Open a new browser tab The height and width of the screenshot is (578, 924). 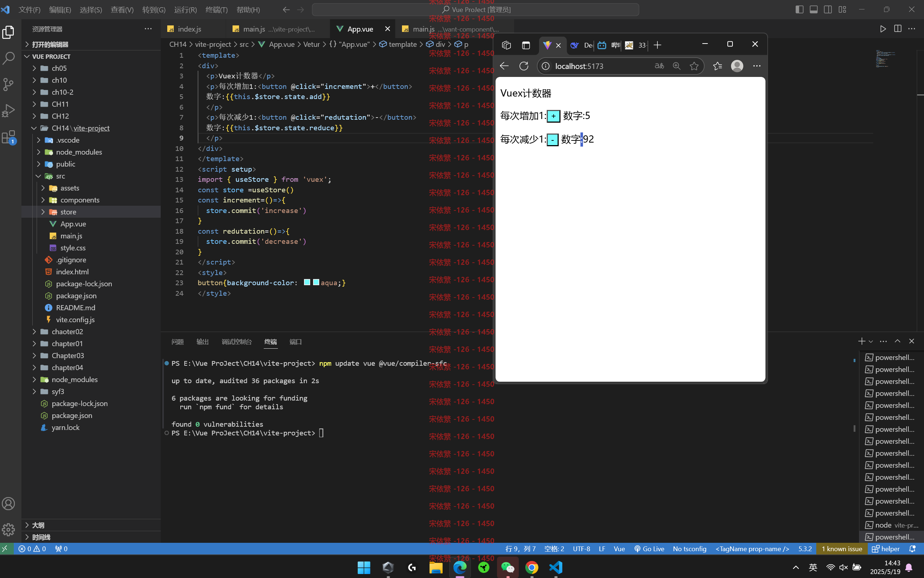[658, 45]
